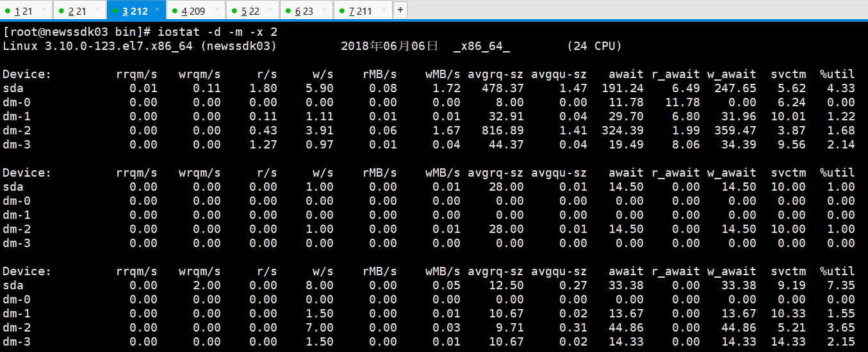Click the avgrq-sz value "32.91"

pyautogui.click(x=507, y=116)
